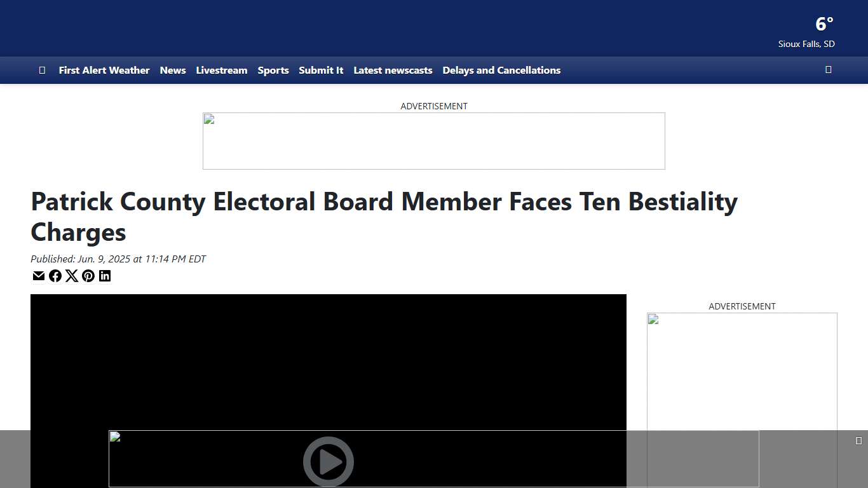Check Delays and Cancellations
868x488 pixels.
point(501,70)
